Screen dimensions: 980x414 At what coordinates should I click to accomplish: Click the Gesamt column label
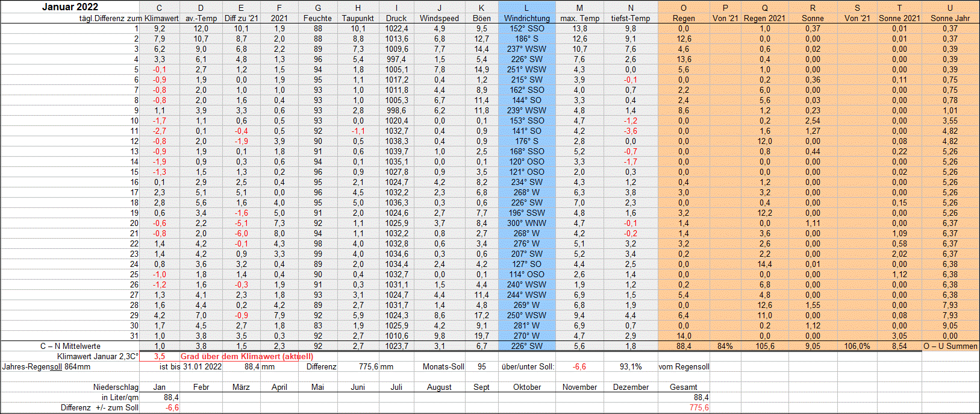[684, 387]
